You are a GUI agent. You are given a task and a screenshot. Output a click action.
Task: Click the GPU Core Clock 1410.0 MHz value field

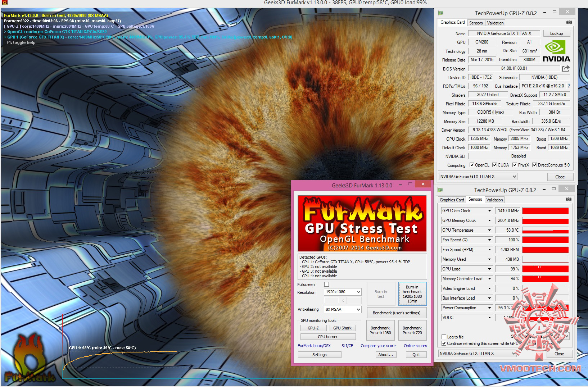tap(508, 211)
